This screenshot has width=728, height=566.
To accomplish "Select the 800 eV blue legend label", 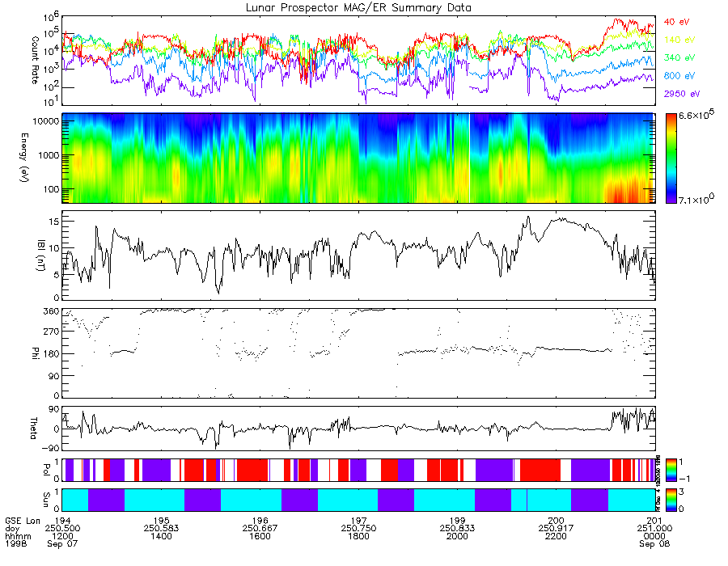I will tap(679, 76).
